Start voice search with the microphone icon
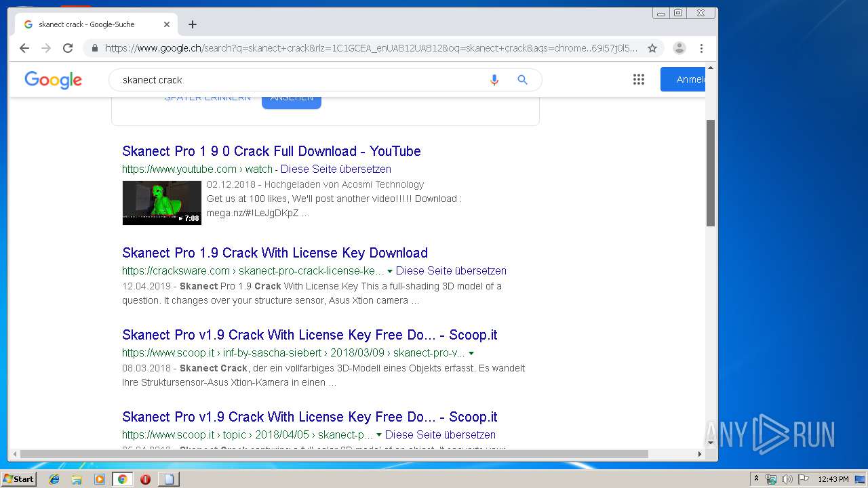The image size is (868, 488). (494, 80)
